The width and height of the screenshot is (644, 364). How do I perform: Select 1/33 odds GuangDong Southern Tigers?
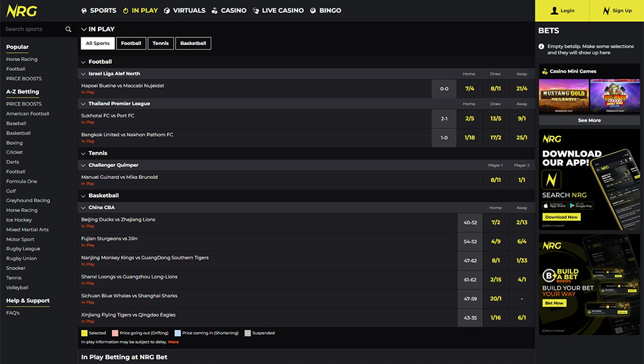[522, 260]
